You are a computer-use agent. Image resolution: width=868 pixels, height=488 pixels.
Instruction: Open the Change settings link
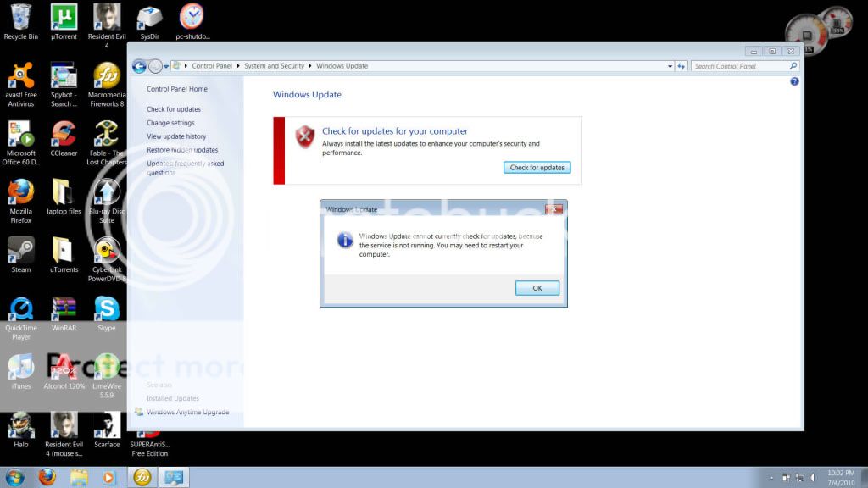(x=170, y=123)
